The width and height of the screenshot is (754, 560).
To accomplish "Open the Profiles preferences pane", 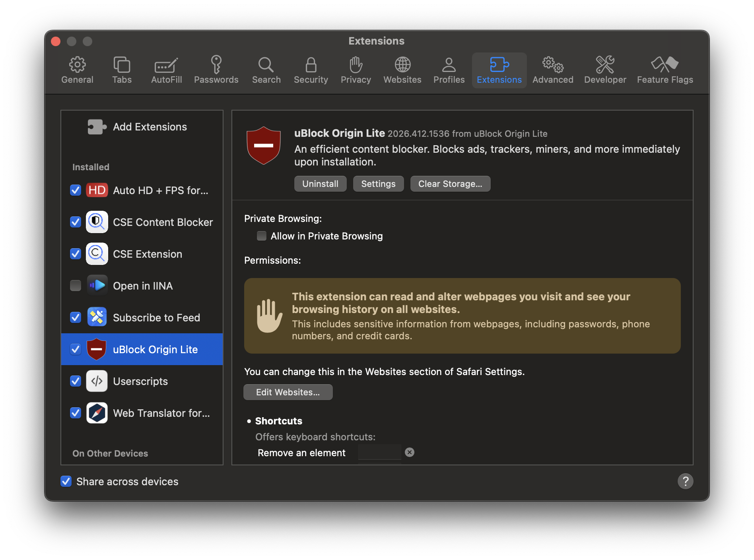I will 449,70.
